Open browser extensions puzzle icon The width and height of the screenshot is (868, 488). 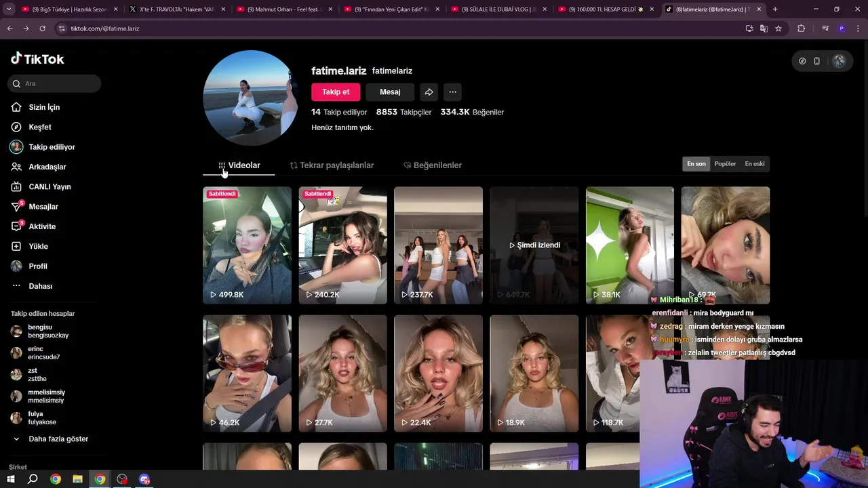[x=801, y=28]
